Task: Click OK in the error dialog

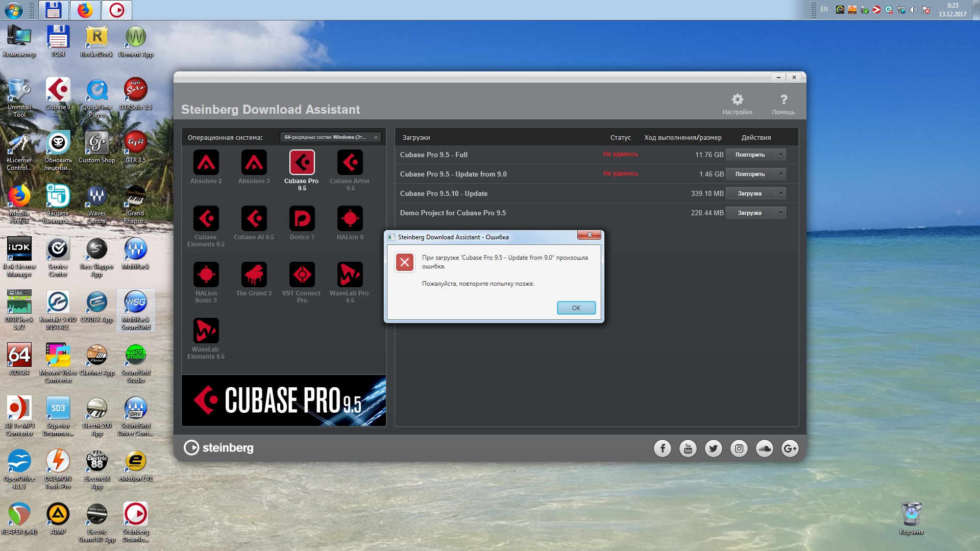Action: pyautogui.click(x=576, y=308)
